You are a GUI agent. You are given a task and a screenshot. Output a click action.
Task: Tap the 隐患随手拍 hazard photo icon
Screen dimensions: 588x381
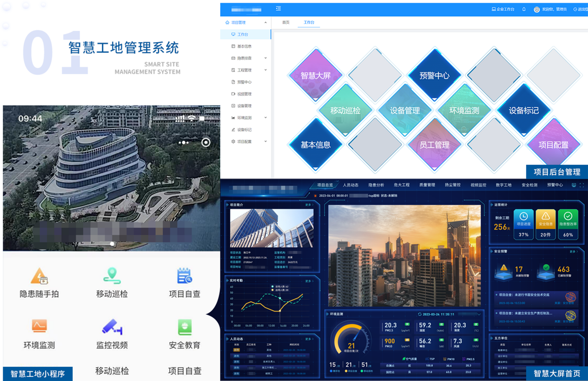pos(39,276)
